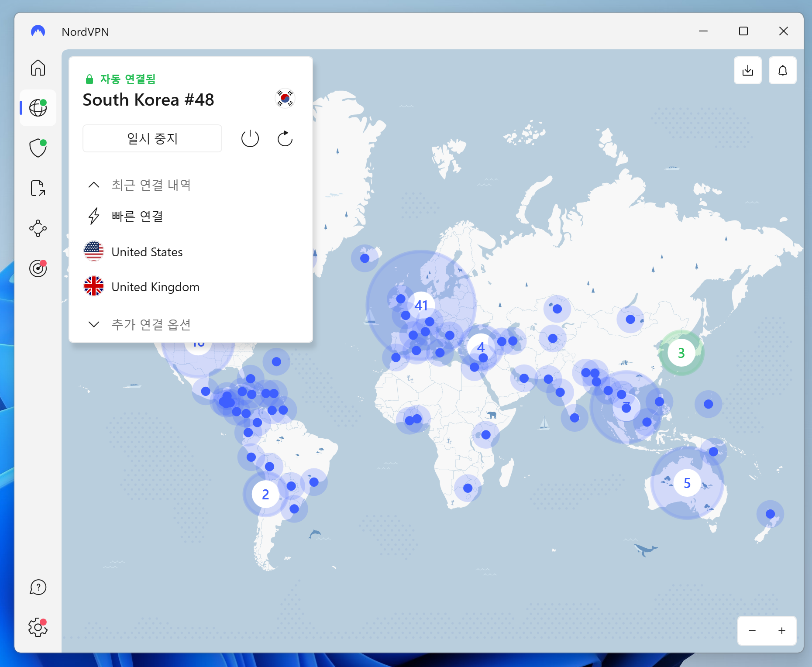Screen dimensions: 812x667
Task: Zoom in the map with plus
Action: click(x=782, y=631)
